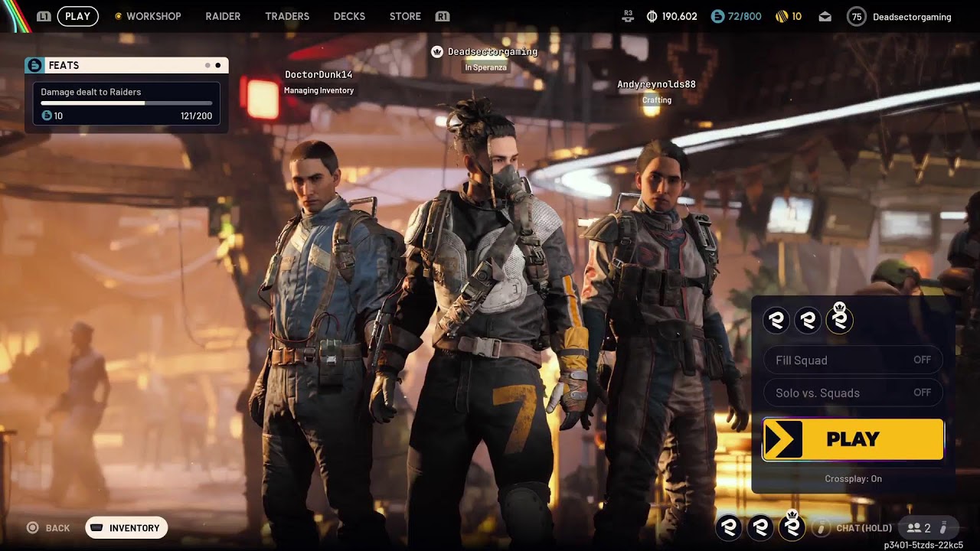
Task: Open the WORKSHOP tab
Action: pos(154,16)
